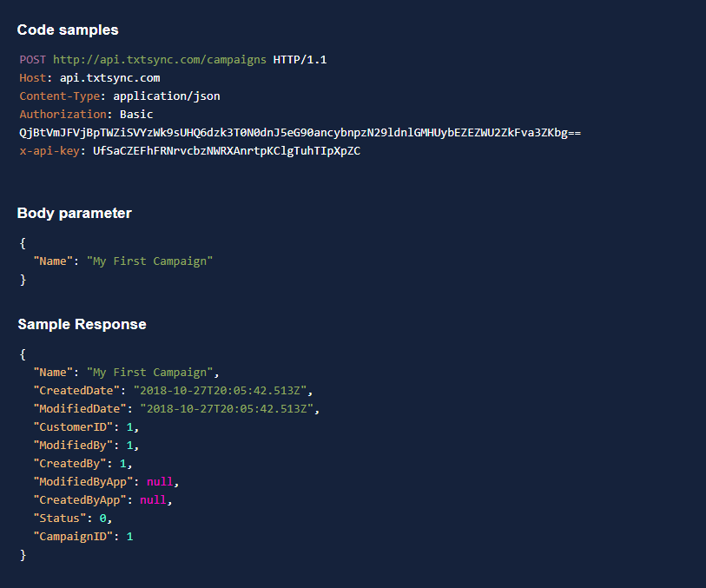This screenshot has width=706, height=588.
Task: Click the Content-Type header name
Action: 60,96
